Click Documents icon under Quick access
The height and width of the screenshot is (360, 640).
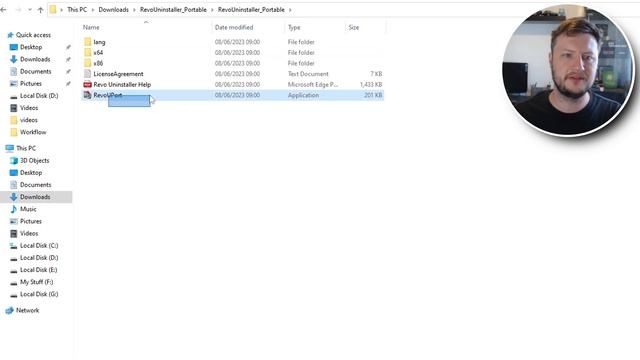13,71
